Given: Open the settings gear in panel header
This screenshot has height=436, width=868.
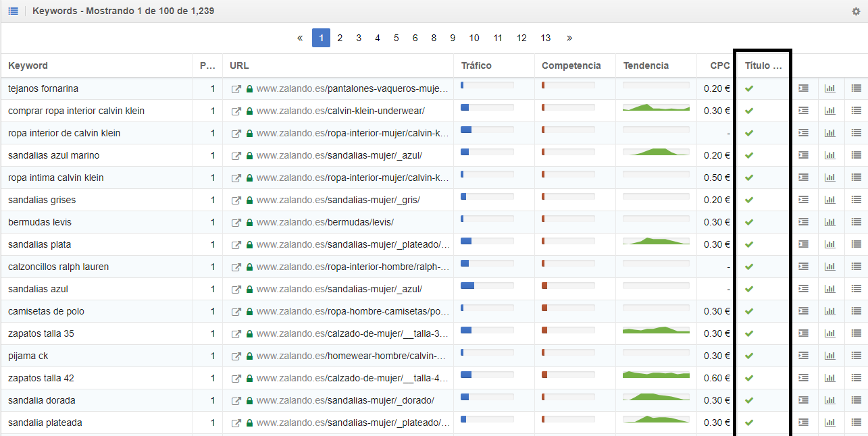Looking at the screenshot, I should (x=856, y=11).
